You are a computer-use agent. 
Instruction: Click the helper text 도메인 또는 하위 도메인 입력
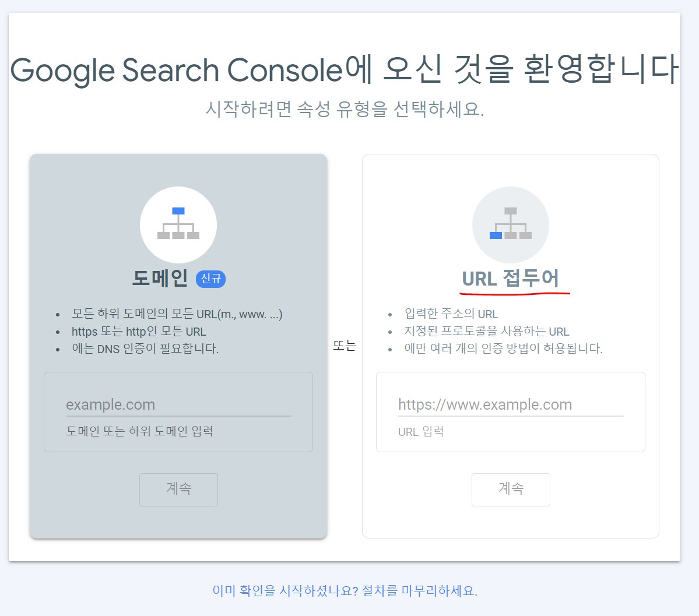[x=139, y=431]
